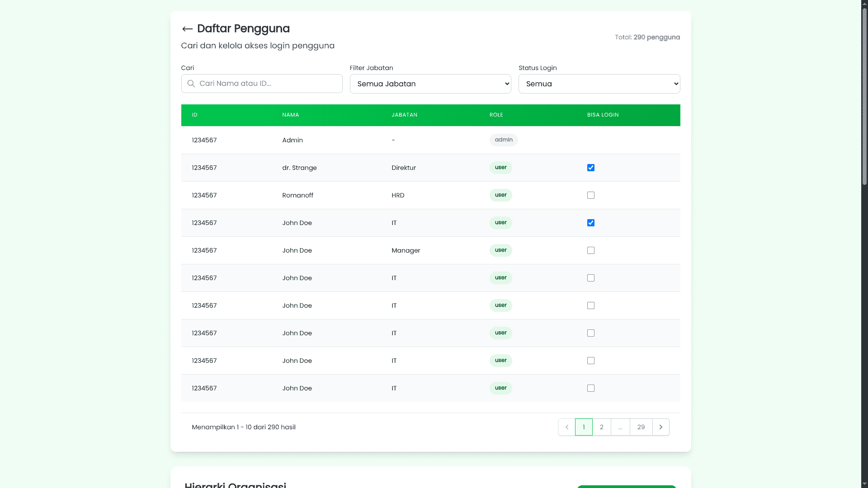Click the scrollbar down arrow
868x488 pixels.
click(863, 484)
